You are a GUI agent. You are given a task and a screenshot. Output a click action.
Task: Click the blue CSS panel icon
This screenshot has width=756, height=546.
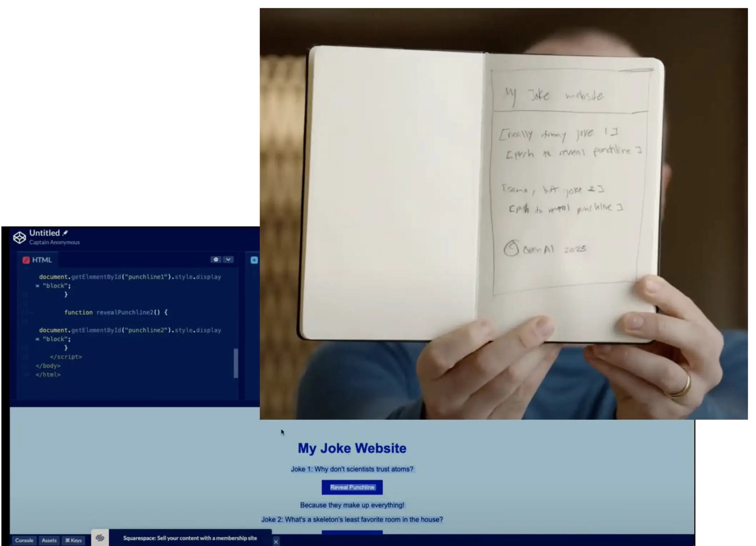point(254,260)
